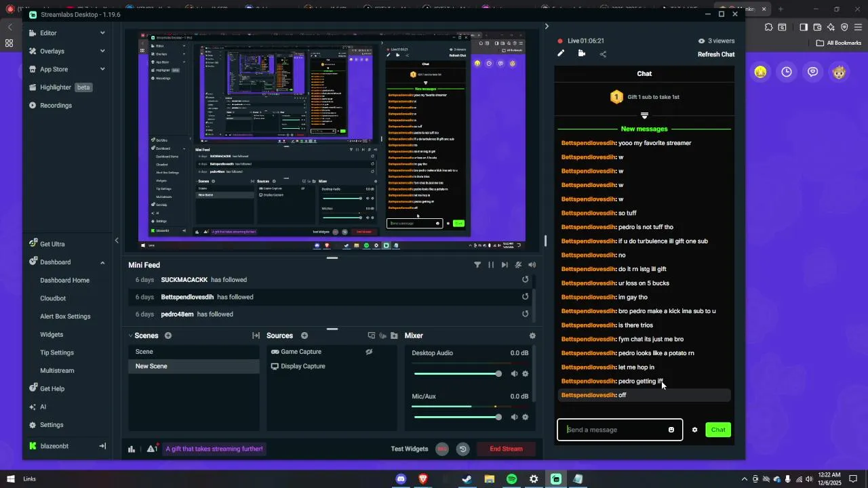Collapse the Dashboard submenu
The height and width of the screenshot is (488, 868).
tap(102, 262)
